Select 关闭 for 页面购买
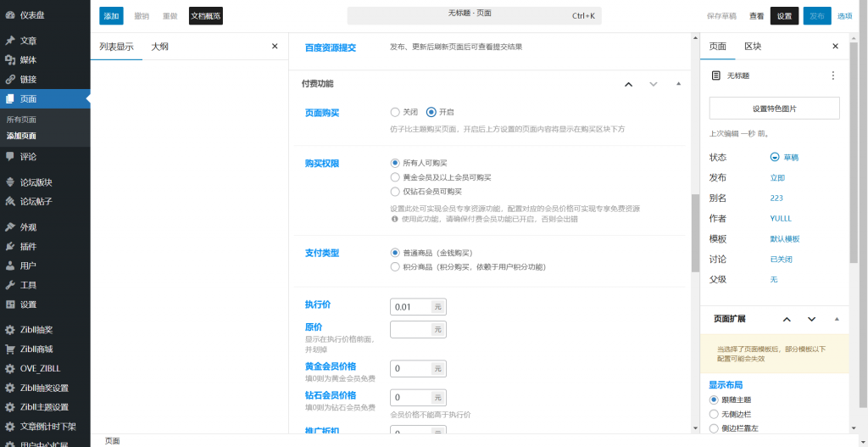Viewport: 868px width, 447px height. (395, 112)
